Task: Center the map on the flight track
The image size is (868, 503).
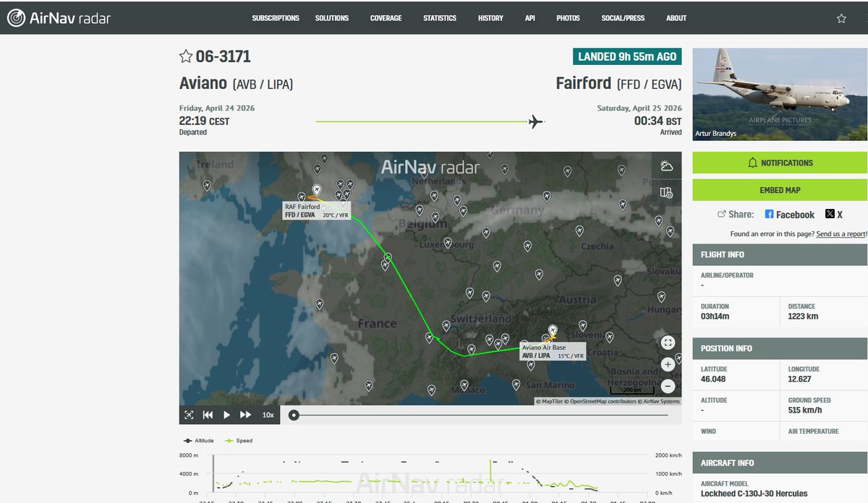Action: [189, 415]
